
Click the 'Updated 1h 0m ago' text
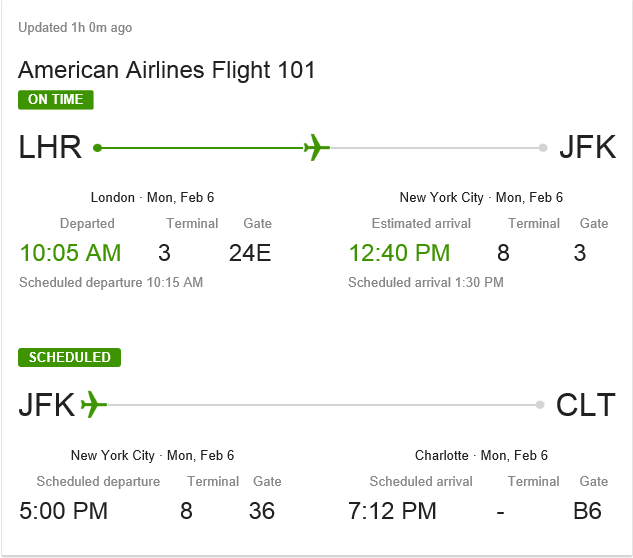point(75,28)
